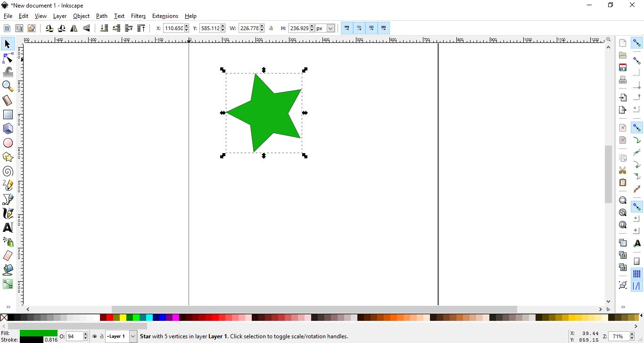Select the Tweak objects tool
The height and width of the screenshot is (343, 644).
(8, 72)
